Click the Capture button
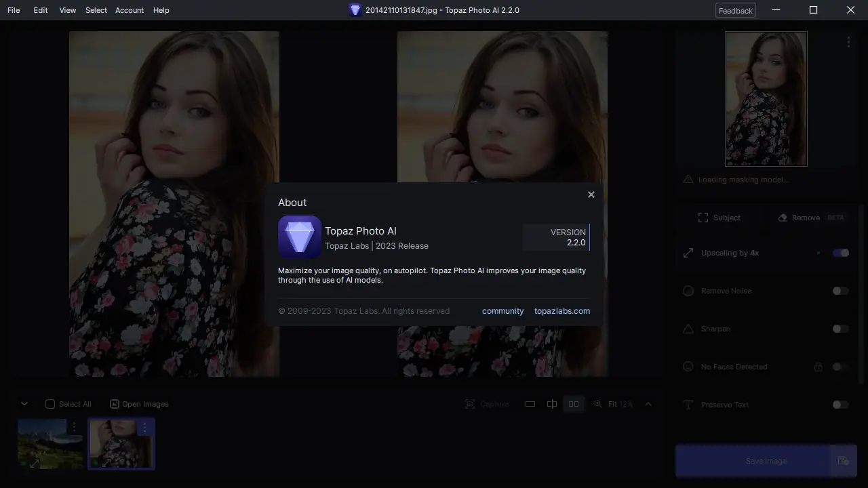The width and height of the screenshot is (868, 488). click(487, 404)
